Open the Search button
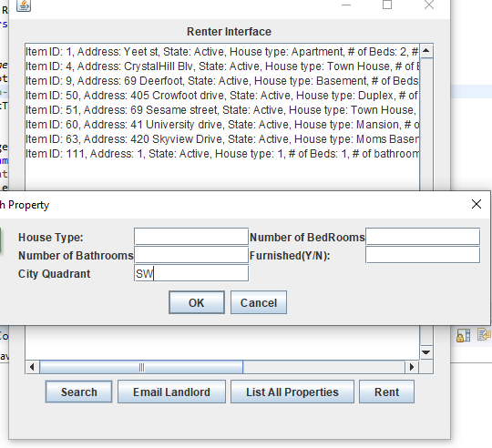The image size is (492, 448). point(78,392)
